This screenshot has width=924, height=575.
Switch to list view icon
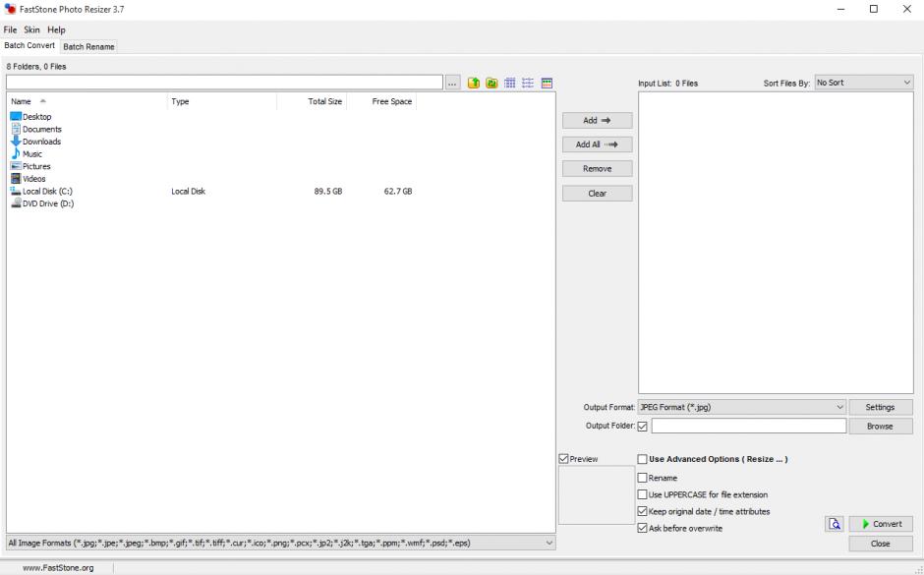[x=528, y=84]
